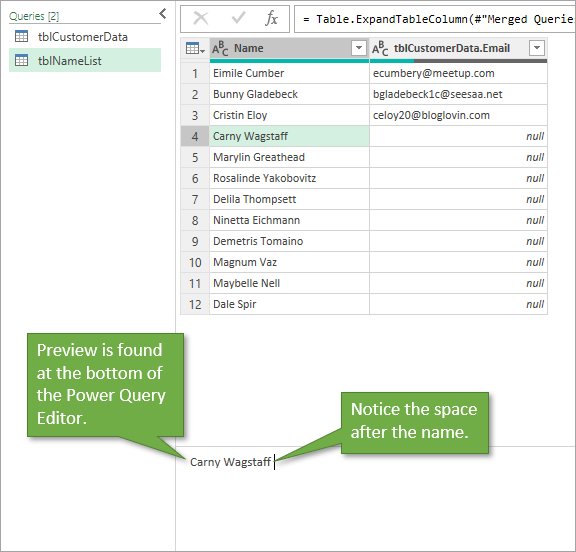Click the null email cell for Carny Wagstaff
The height and width of the screenshot is (552, 576).
coord(458,136)
